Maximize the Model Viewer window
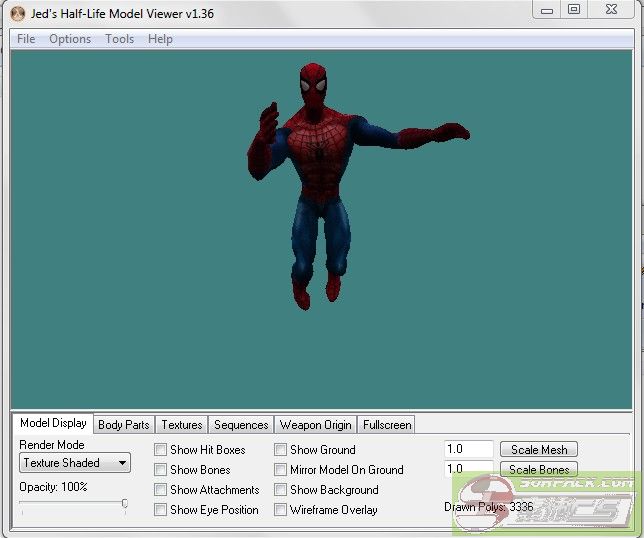This screenshot has height=538, width=644. (x=574, y=10)
